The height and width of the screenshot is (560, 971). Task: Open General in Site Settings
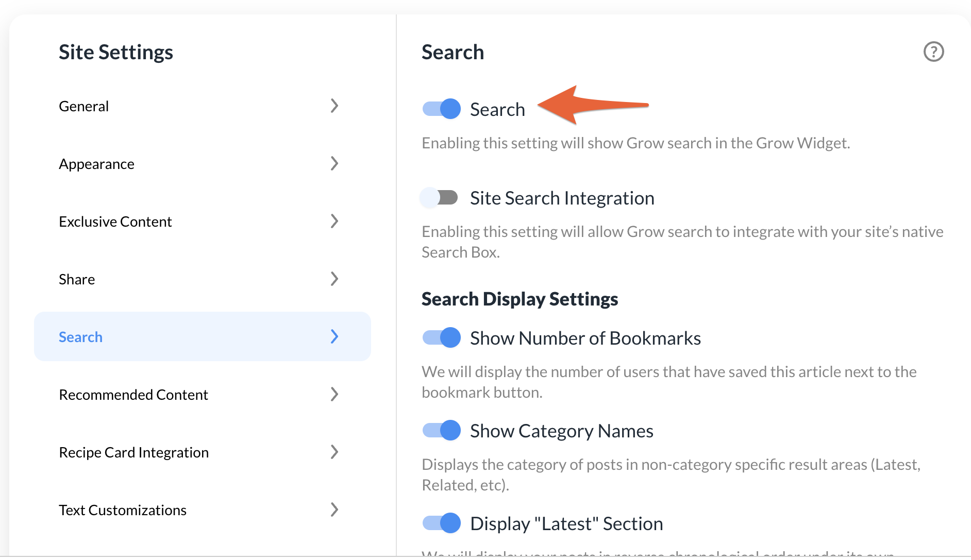[203, 106]
